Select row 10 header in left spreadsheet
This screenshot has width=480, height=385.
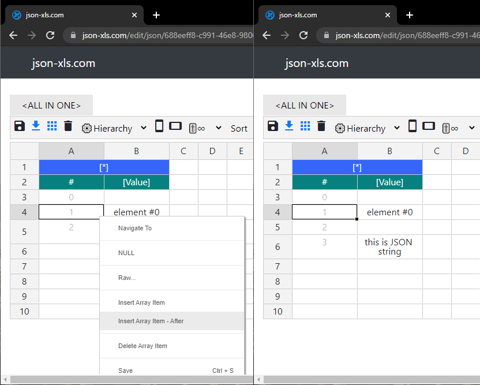(24, 311)
